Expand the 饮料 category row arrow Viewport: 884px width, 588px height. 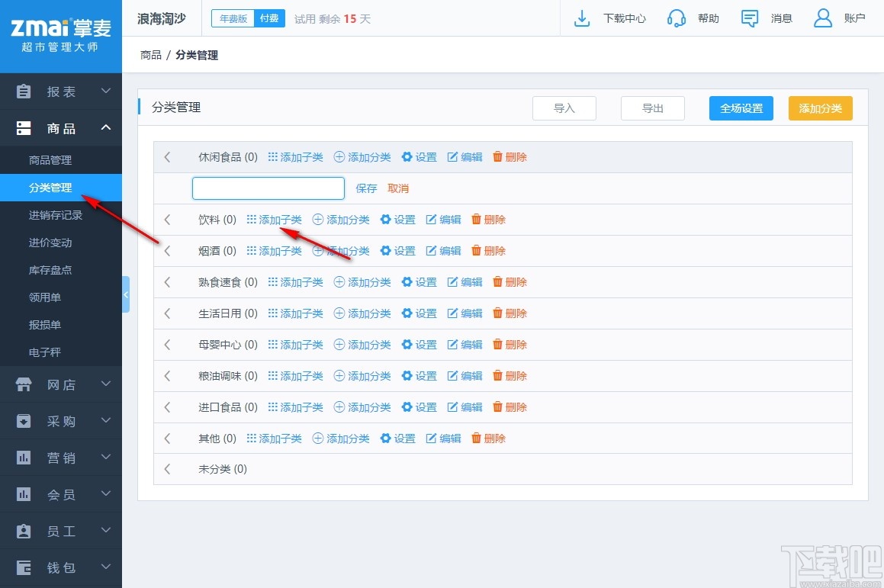167,220
